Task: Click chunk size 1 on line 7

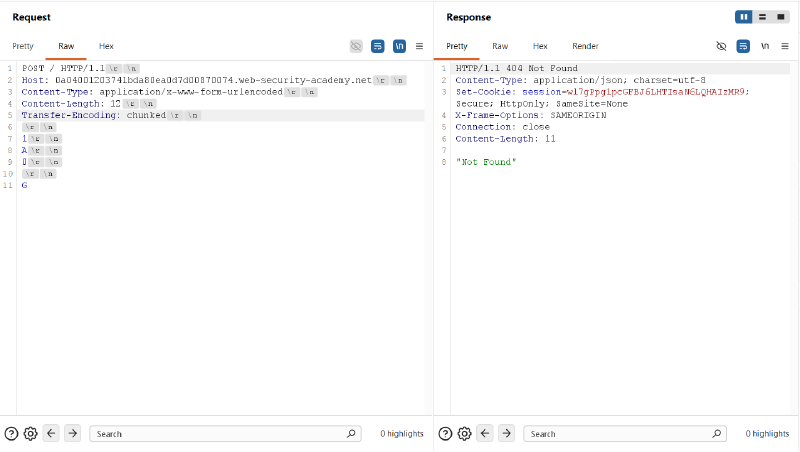Action: [x=24, y=139]
